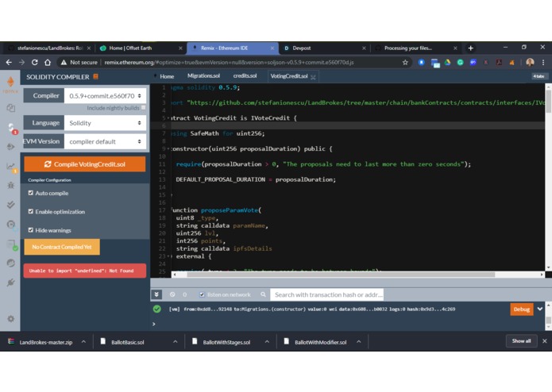Click the transaction hash search field
The width and height of the screenshot is (552, 392).
click(x=326, y=294)
